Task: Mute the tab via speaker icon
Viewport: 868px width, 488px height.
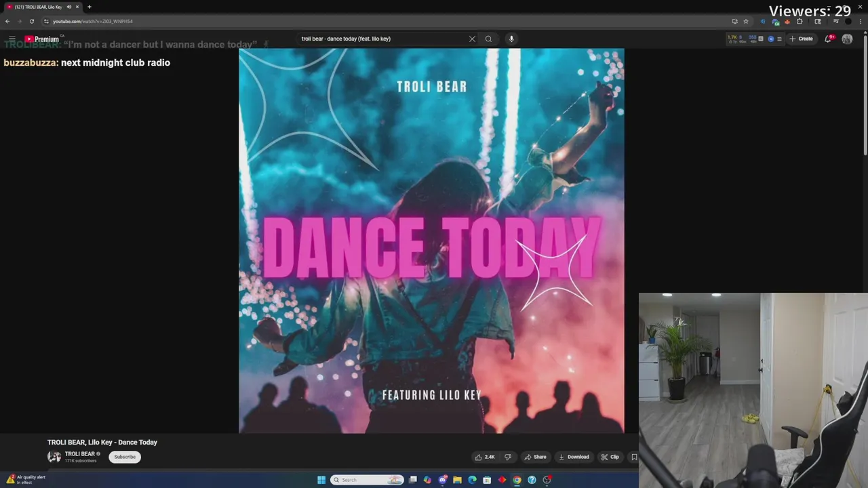Action: pos(69,7)
